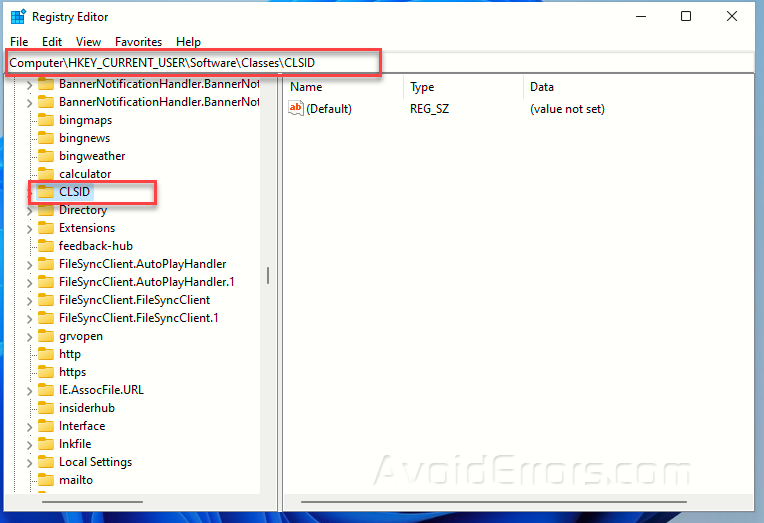This screenshot has height=523, width=764.
Task: Click the calculator key folder icon
Action: [x=46, y=174]
